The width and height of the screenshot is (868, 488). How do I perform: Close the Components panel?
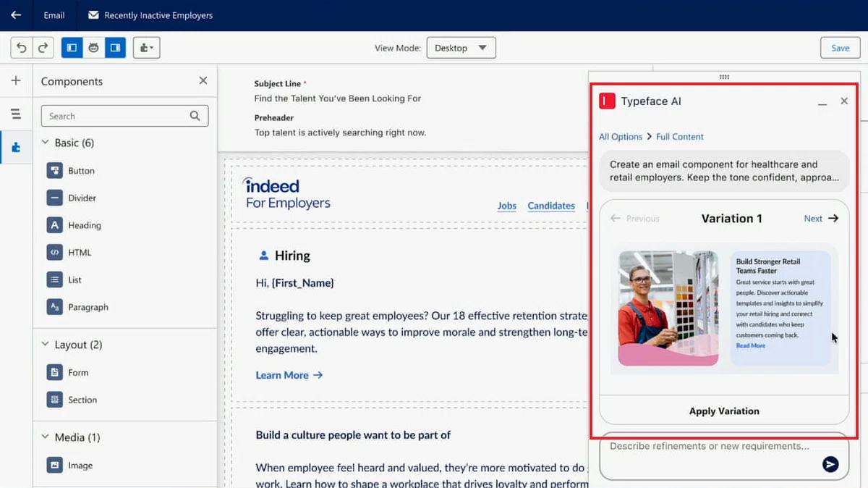click(x=203, y=80)
